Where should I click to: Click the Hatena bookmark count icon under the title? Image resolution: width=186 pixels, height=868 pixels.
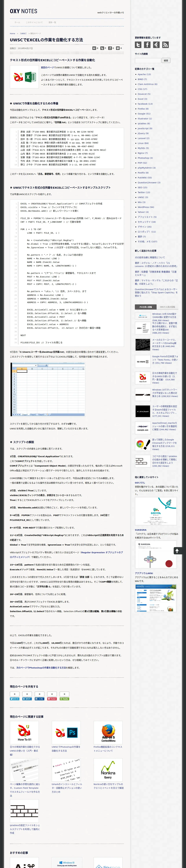click(x=94, y=48)
